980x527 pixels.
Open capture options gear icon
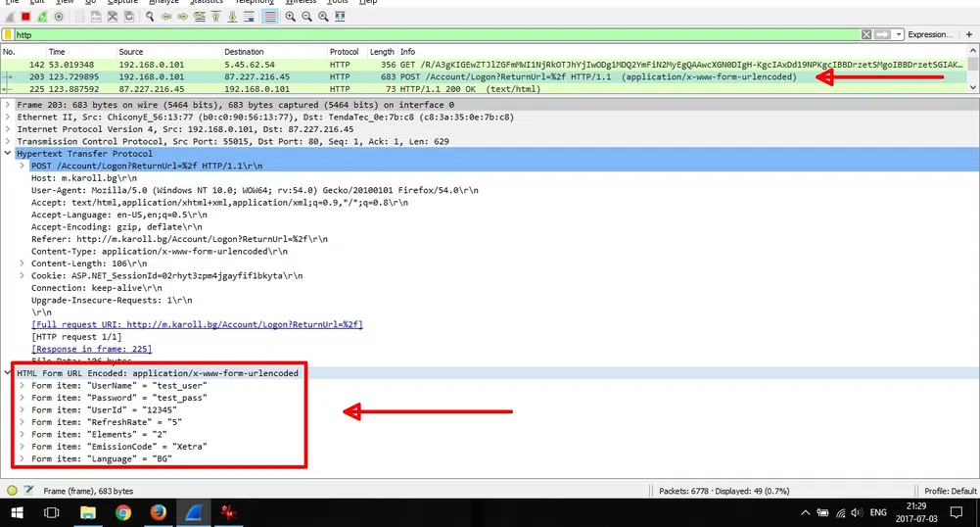(60, 17)
